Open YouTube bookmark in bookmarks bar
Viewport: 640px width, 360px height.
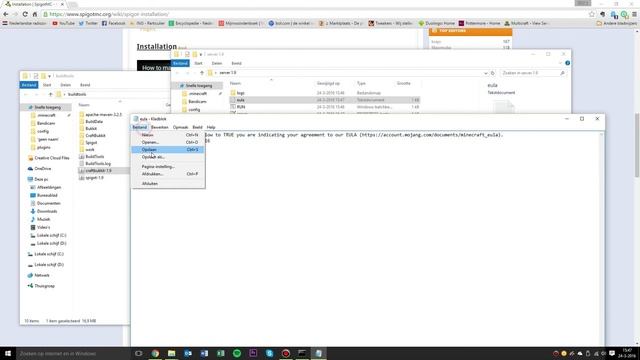[x=64, y=23]
